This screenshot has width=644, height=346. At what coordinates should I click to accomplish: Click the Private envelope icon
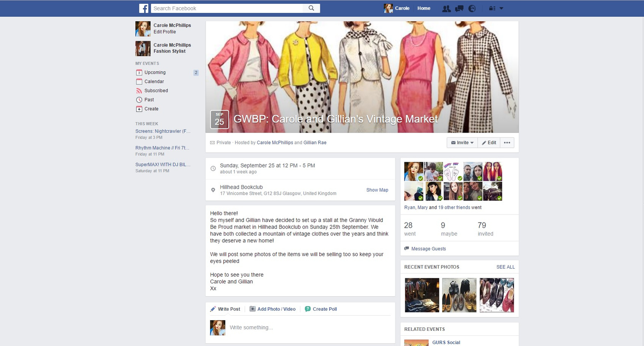tap(213, 143)
